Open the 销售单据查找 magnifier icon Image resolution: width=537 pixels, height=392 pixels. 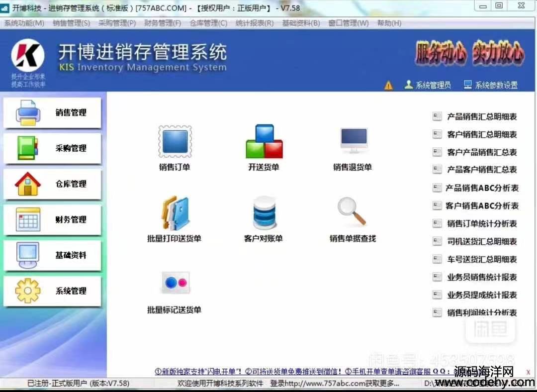[352, 211]
